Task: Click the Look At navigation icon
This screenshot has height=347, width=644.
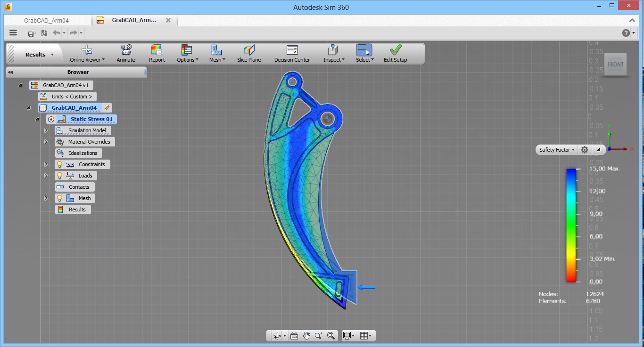Action: coord(294,336)
